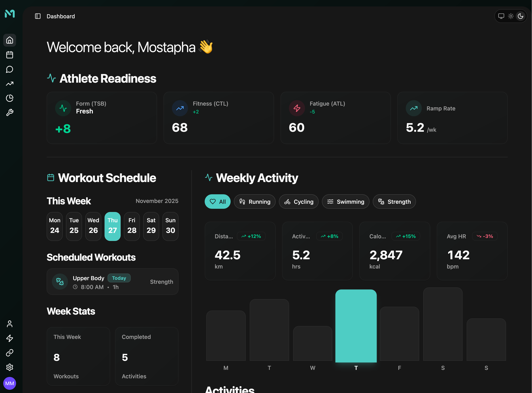Open the pie chart sidebar icon
This screenshot has height=393, width=532.
9,98
